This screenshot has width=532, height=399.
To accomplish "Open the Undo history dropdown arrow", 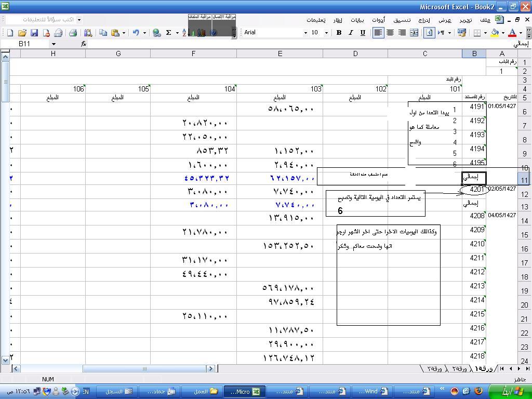I will 144,33.
